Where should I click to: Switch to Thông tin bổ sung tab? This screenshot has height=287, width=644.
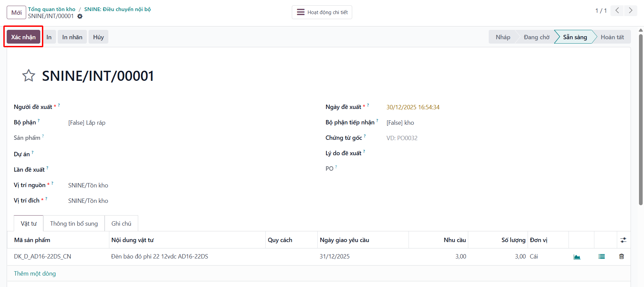coord(74,223)
